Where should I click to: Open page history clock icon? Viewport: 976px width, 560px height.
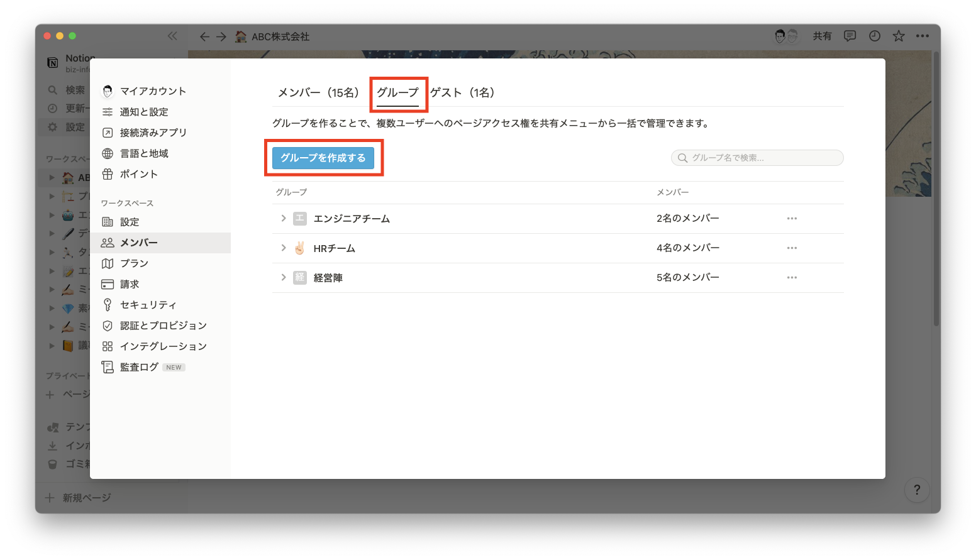point(875,36)
